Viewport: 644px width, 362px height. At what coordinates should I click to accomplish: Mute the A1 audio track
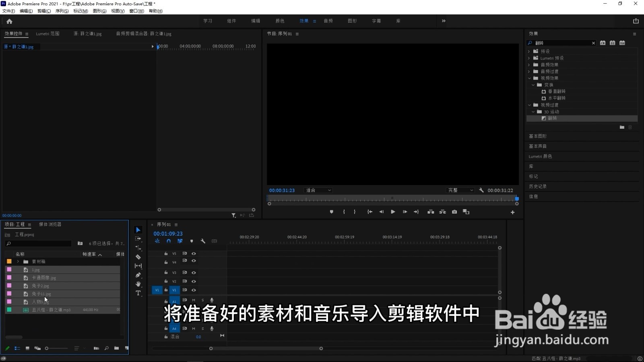pyautogui.click(x=194, y=300)
